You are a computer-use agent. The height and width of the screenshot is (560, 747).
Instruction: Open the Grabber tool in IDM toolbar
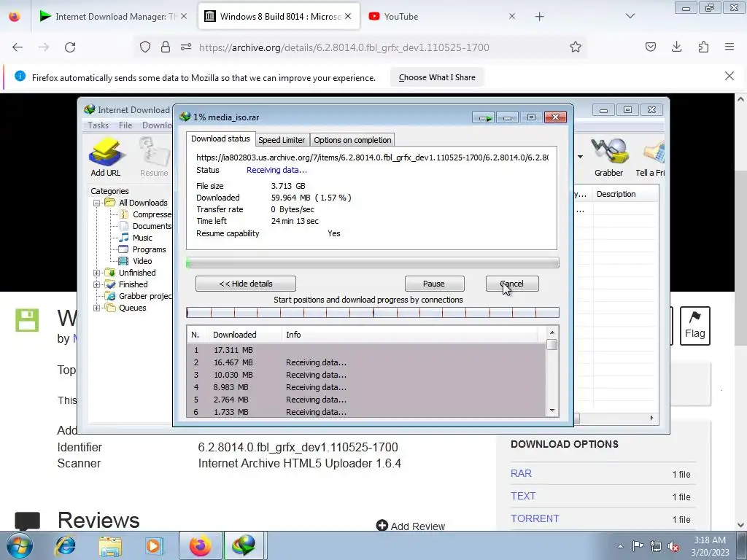(x=608, y=157)
